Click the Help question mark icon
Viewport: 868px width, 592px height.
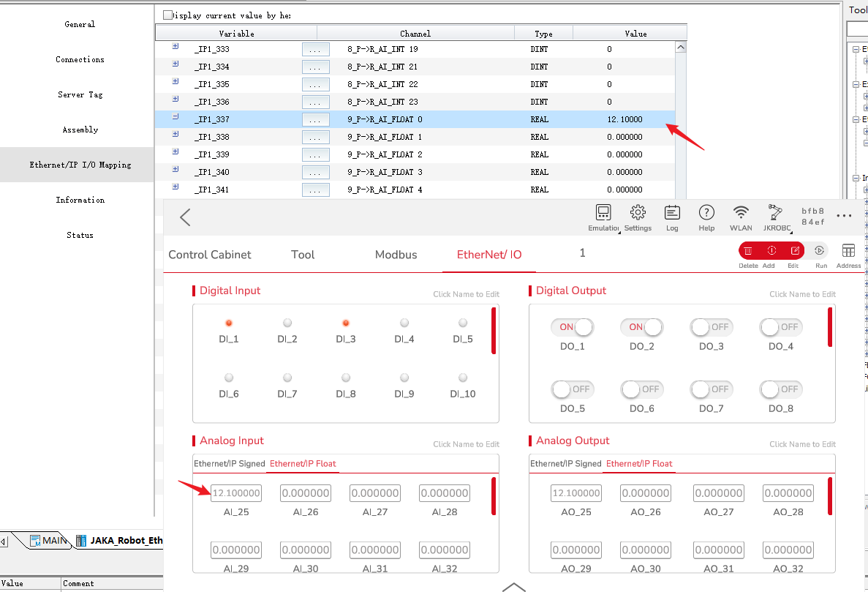706,213
